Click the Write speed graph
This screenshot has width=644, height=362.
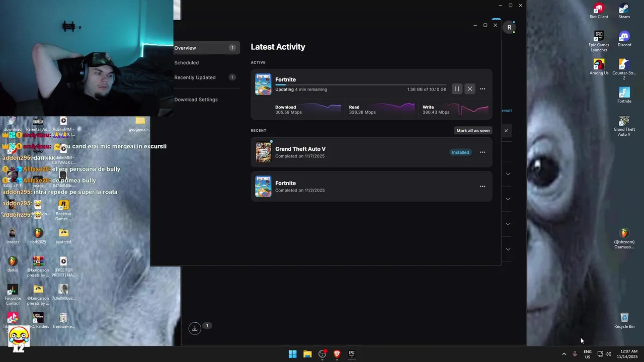(469, 109)
